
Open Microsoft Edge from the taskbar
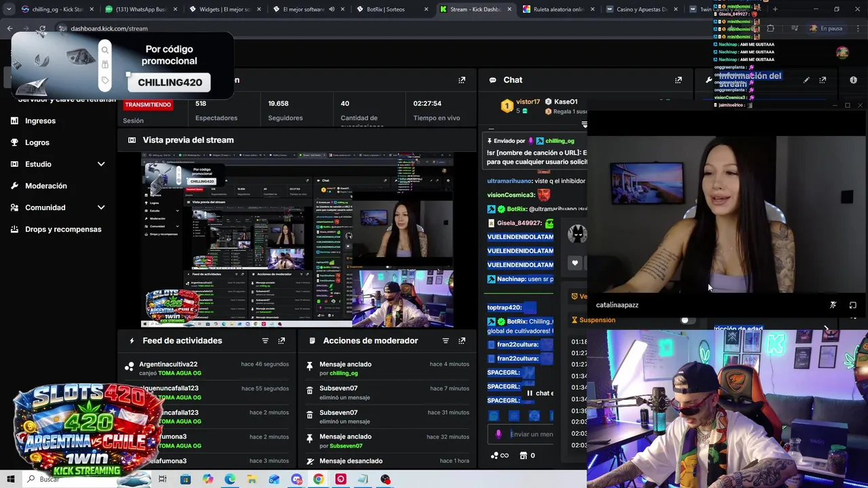[230, 479]
